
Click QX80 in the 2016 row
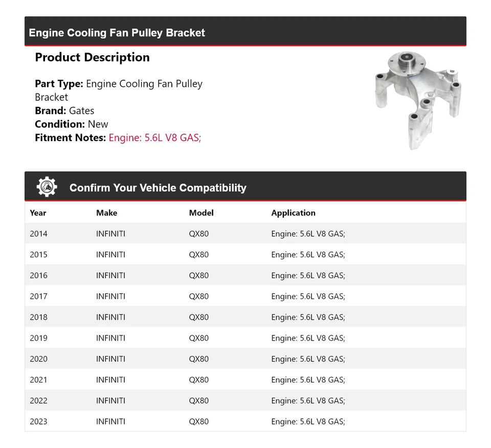(199, 276)
